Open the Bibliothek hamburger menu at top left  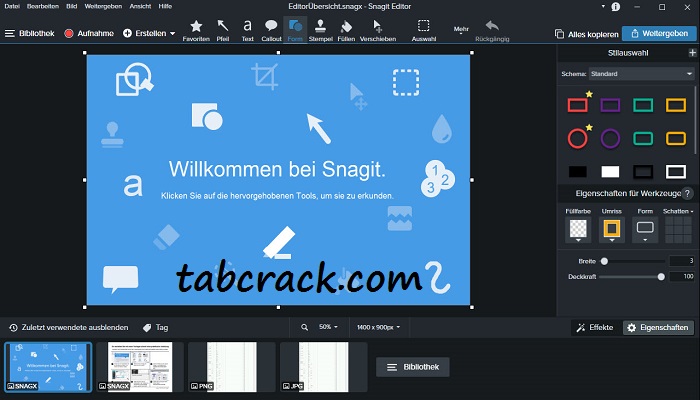(29, 33)
